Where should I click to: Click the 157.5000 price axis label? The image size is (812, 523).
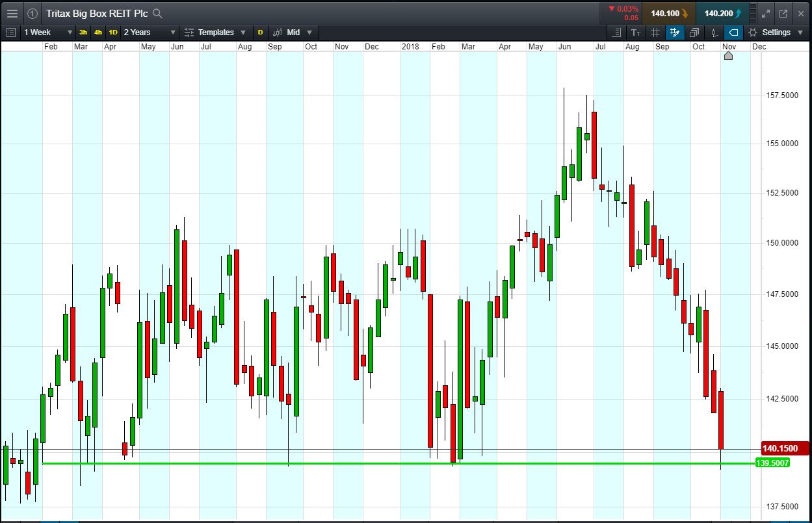coord(783,96)
